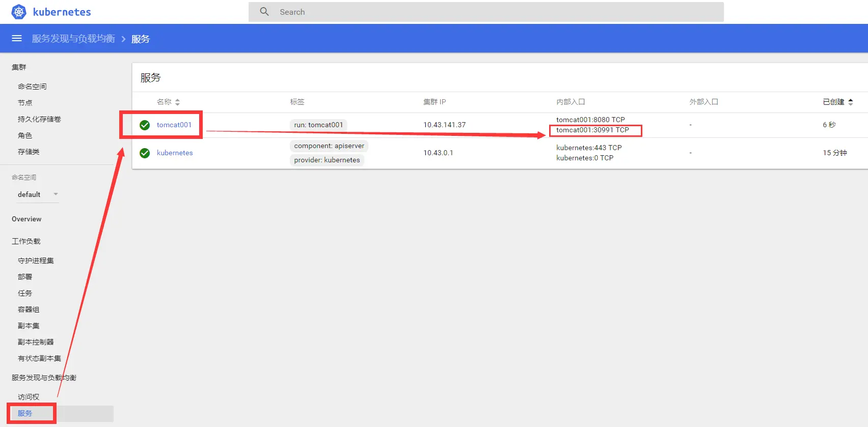The image size is (868, 427).
Task: Click the 服务 card heading
Action: [151, 77]
